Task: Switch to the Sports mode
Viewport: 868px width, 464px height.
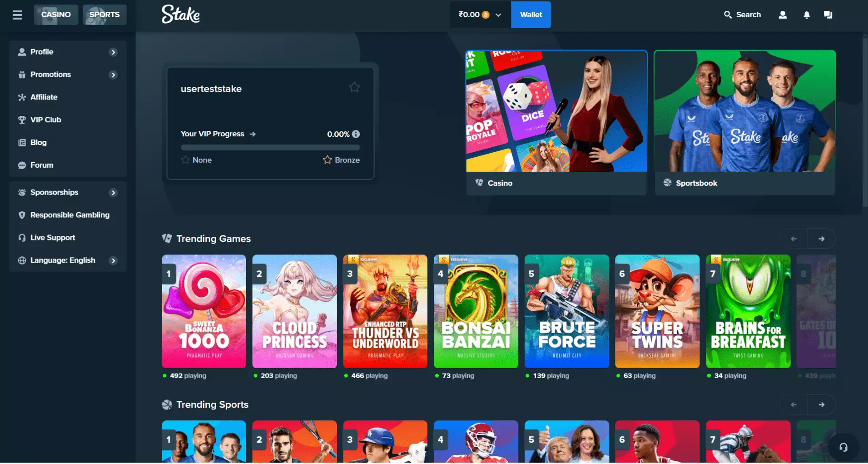Action: (x=104, y=15)
